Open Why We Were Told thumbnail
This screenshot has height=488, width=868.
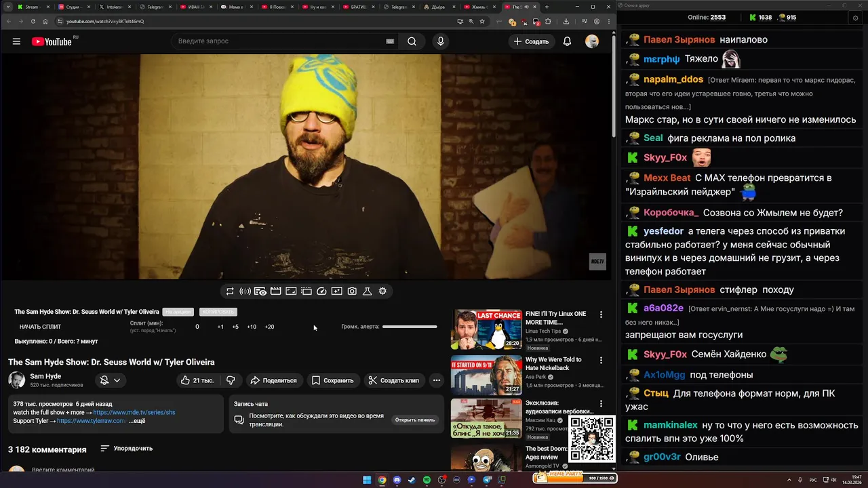(x=486, y=374)
